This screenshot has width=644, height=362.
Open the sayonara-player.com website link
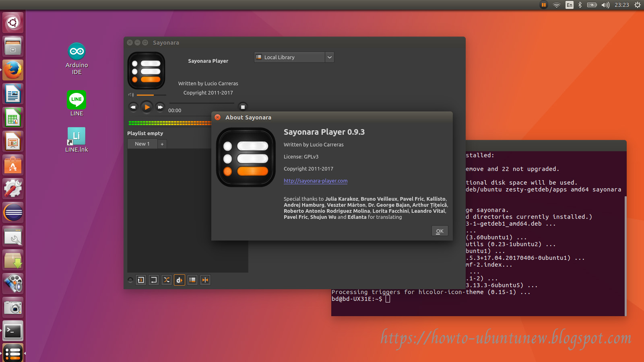coord(315,181)
